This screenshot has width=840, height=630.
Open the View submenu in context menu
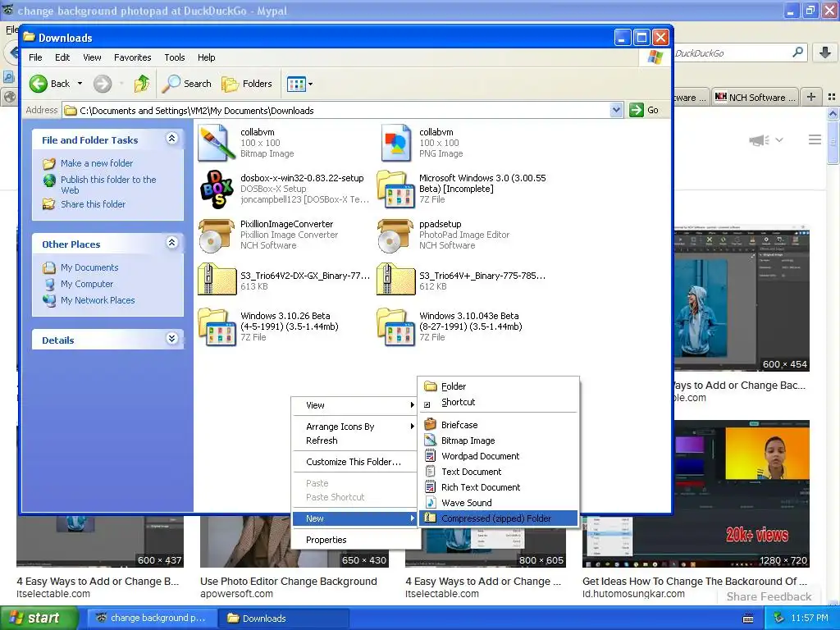(354, 405)
